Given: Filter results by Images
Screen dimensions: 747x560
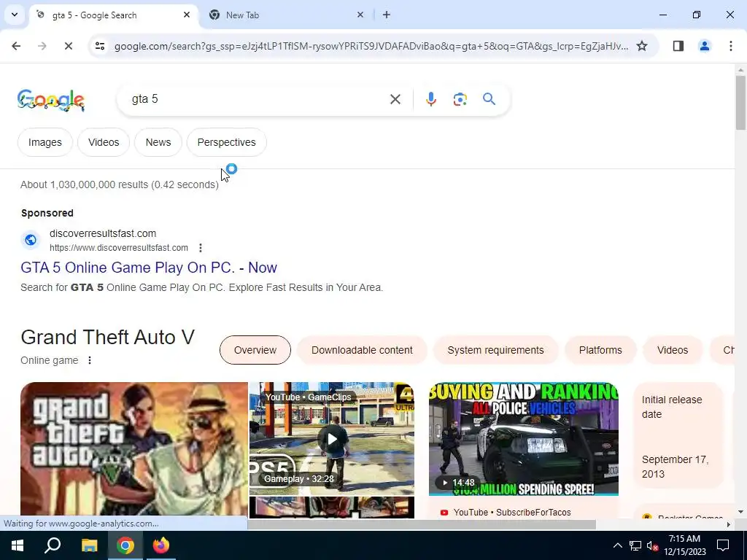Looking at the screenshot, I should (x=44, y=142).
